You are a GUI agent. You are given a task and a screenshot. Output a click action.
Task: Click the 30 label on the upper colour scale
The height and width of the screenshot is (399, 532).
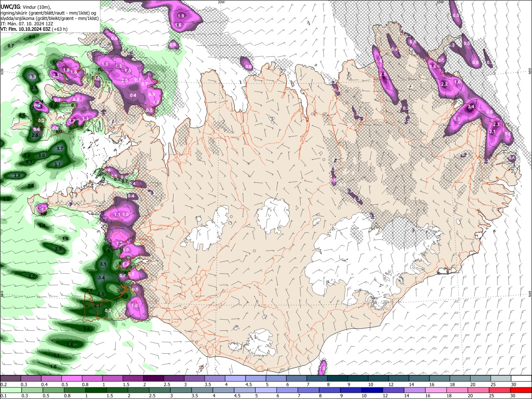(514, 384)
